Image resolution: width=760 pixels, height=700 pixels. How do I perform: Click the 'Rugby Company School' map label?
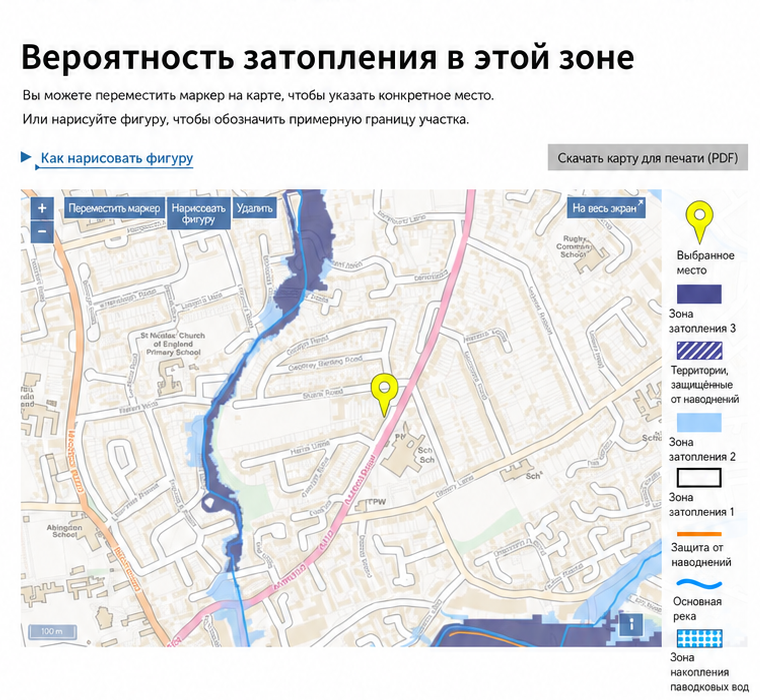point(575,246)
